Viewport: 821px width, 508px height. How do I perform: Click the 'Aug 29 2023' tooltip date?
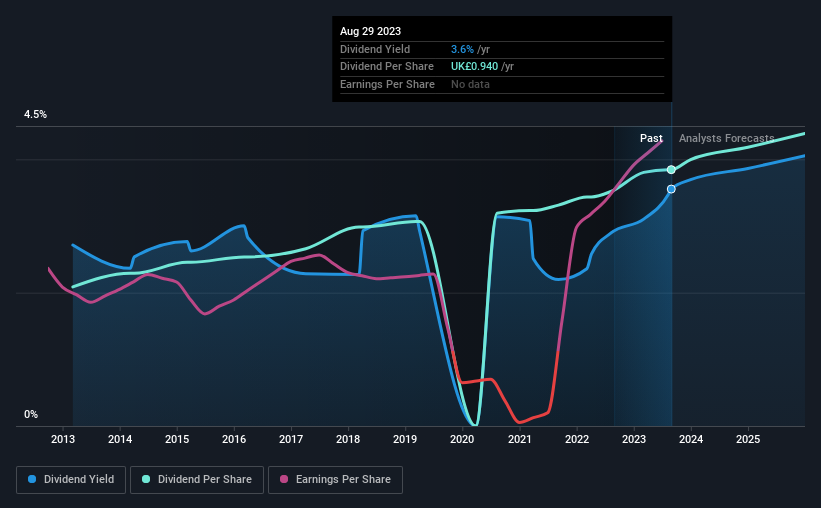[x=370, y=31]
